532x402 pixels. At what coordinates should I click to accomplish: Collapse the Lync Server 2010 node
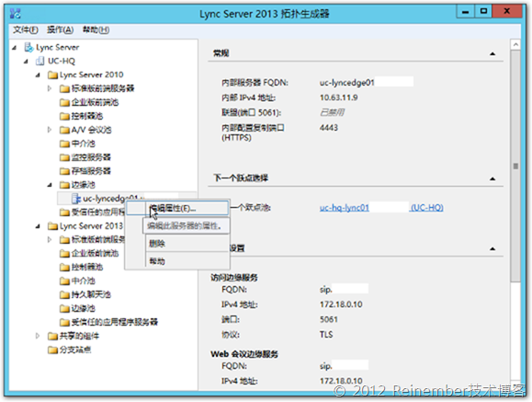tap(38, 75)
